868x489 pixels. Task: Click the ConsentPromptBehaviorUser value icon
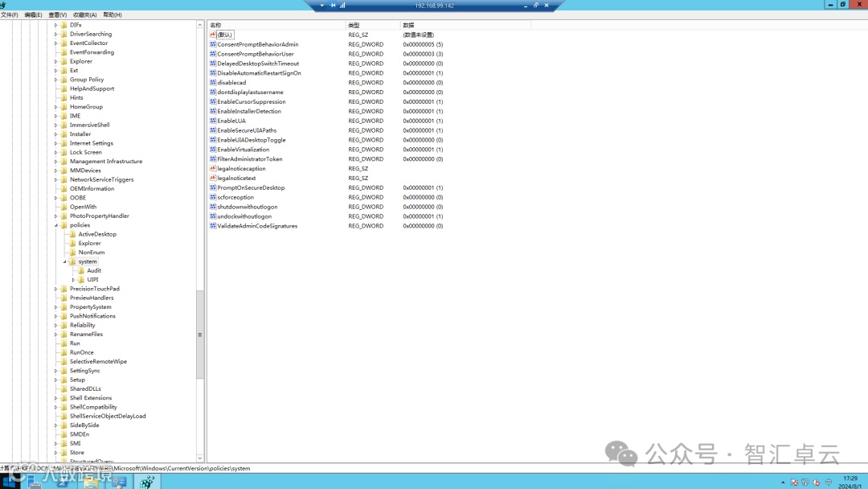click(x=212, y=54)
